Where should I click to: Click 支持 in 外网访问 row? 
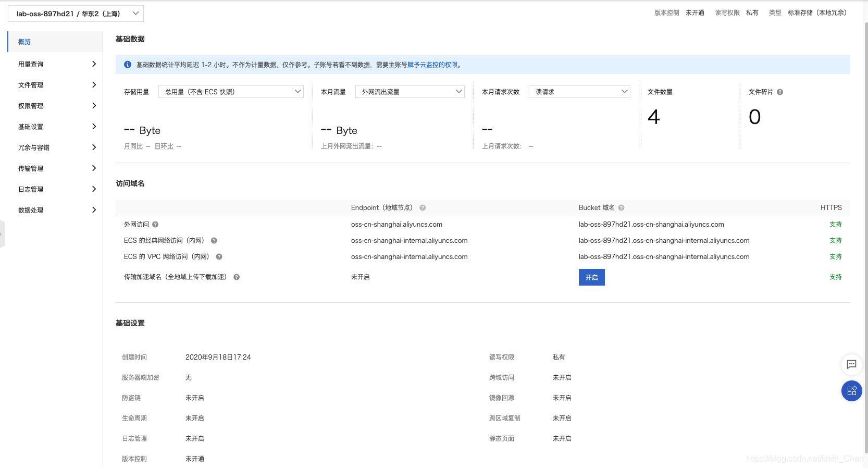(836, 225)
